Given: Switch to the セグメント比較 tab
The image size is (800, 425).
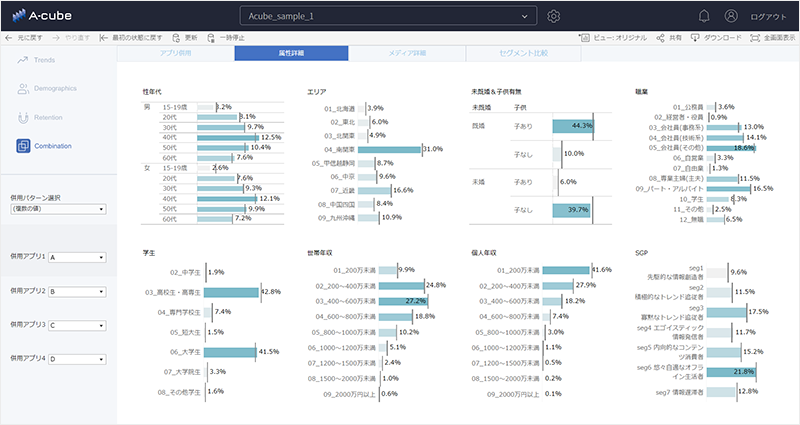Looking at the screenshot, I should pyautogui.click(x=523, y=53).
